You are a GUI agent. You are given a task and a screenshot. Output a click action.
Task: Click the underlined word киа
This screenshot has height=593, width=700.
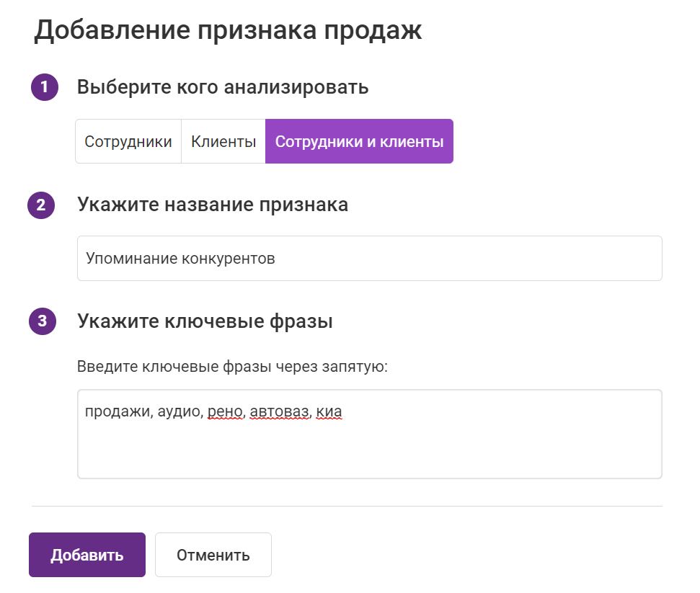[329, 413]
